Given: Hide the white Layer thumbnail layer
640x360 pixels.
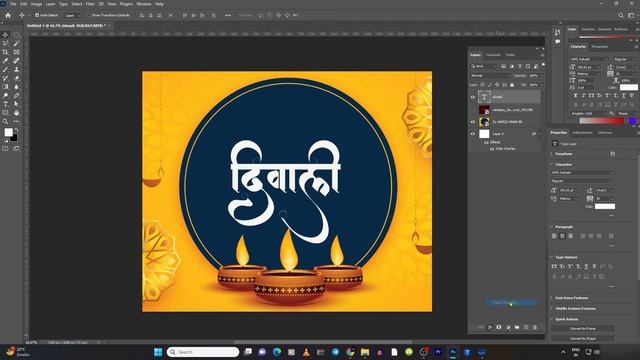Looking at the screenshot, I should (473, 134).
